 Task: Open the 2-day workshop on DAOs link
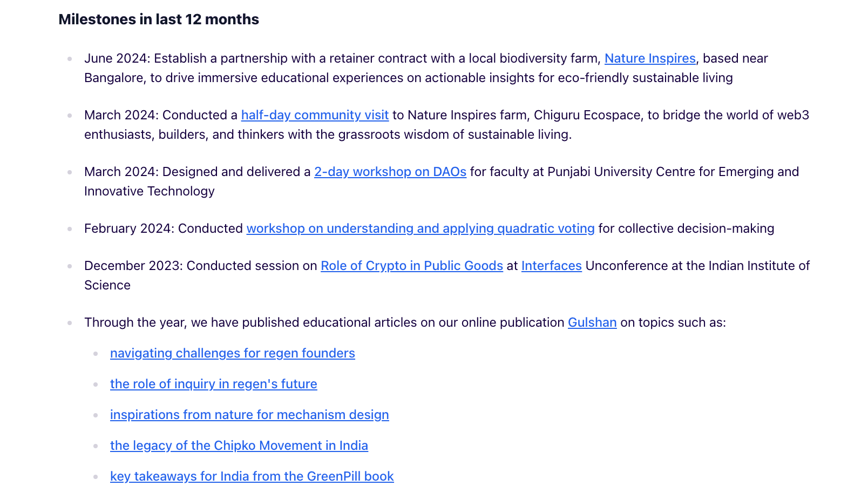click(x=390, y=172)
